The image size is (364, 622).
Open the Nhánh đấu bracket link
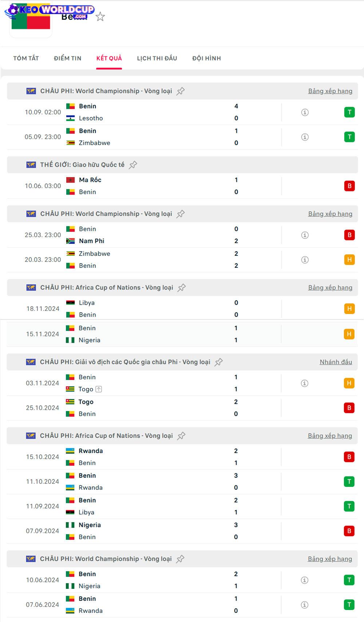coord(336,362)
